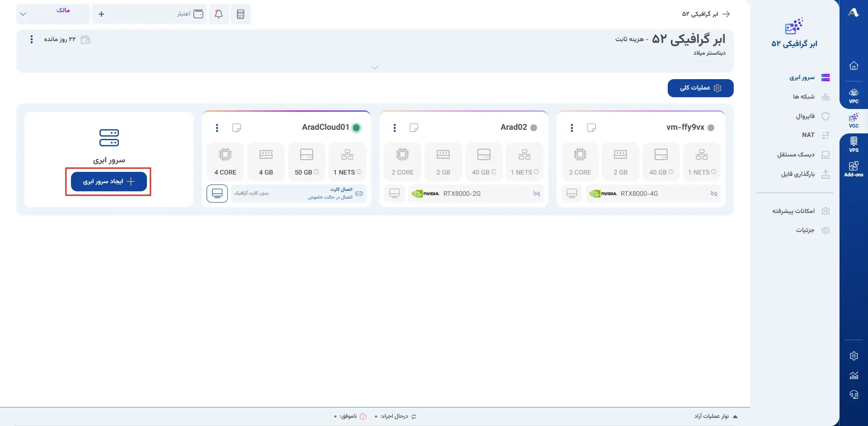Open امکانات پیشرفته in the side menu
This screenshot has height=426, width=868.
tap(801, 211)
